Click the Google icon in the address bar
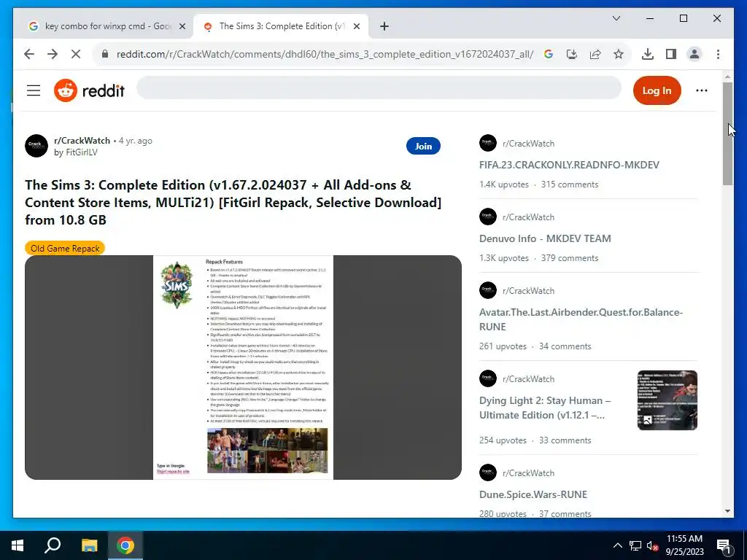 pos(549,54)
